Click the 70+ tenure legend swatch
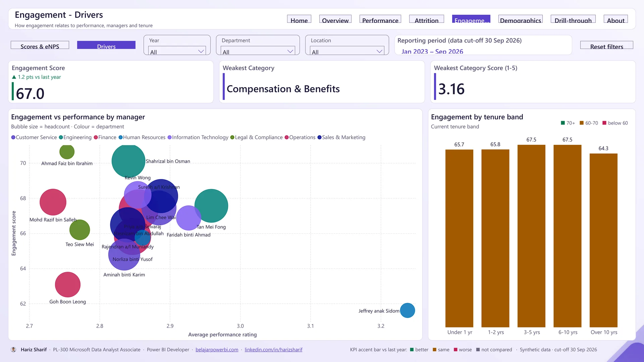 (563, 123)
